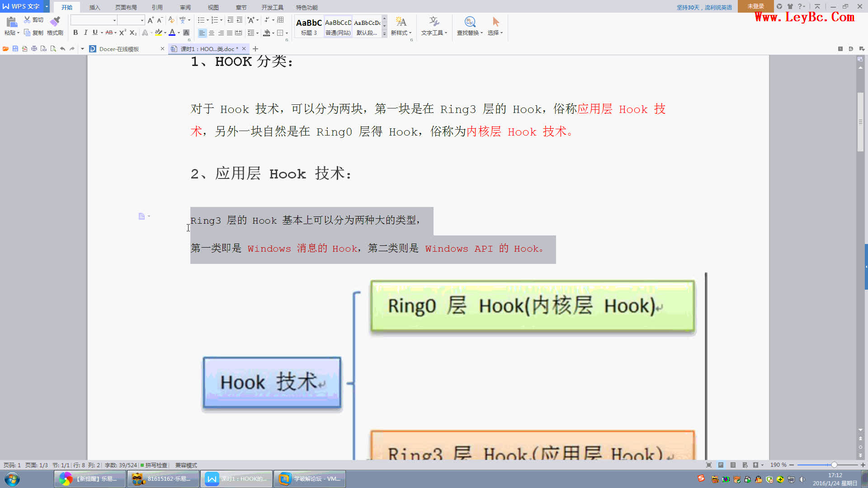The width and height of the screenshot is (868, 488).
Task: Open the 新样式 dropdown
Action: pyautogui.click(x=401, y=26)
